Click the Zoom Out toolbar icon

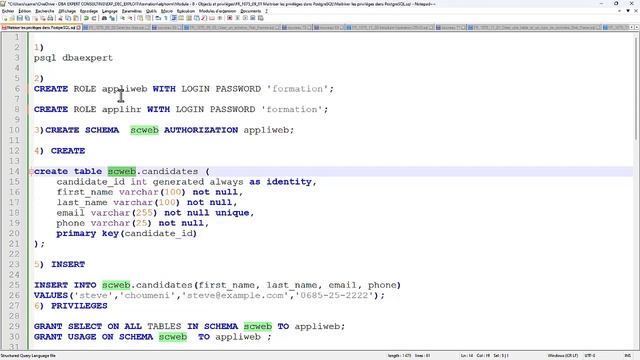pos(131,18)
